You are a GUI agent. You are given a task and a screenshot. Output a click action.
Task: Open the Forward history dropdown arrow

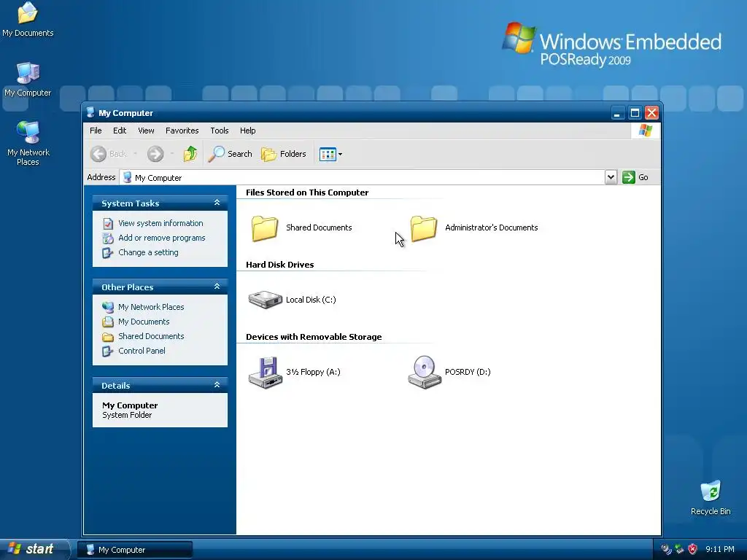(172, 154)
